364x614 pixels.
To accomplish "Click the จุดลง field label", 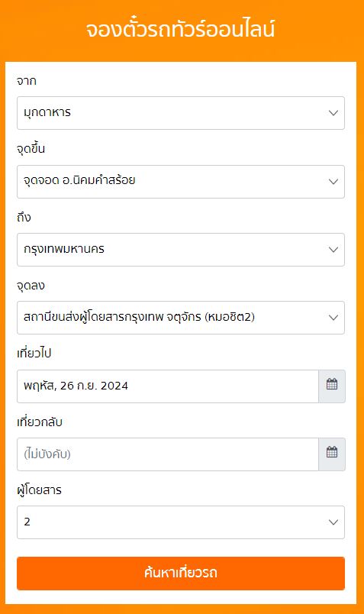I will coord(31,286).
